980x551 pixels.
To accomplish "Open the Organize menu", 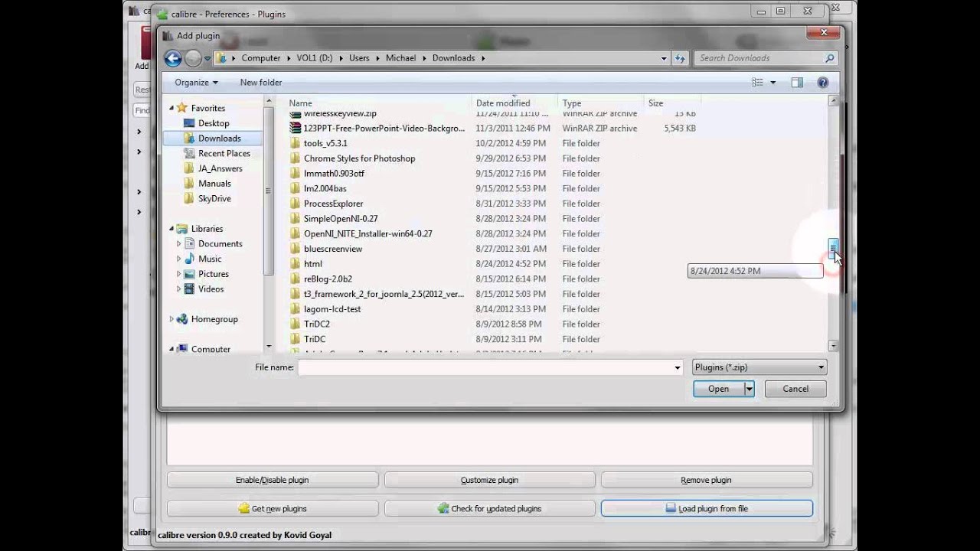I will point(196,83).
